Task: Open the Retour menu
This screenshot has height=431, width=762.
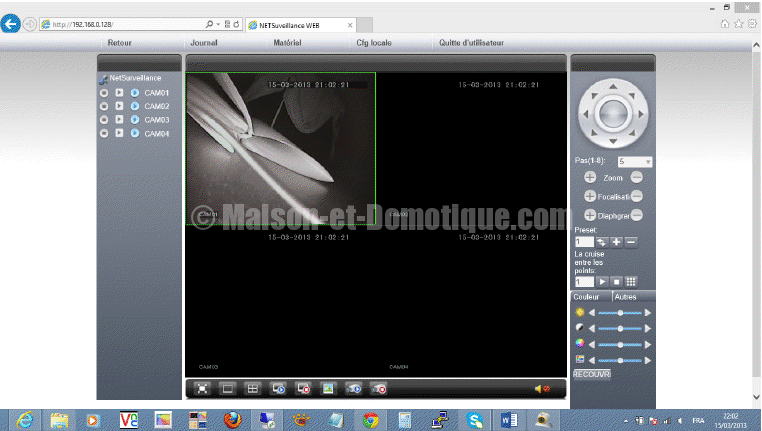Action: (120, 43)
